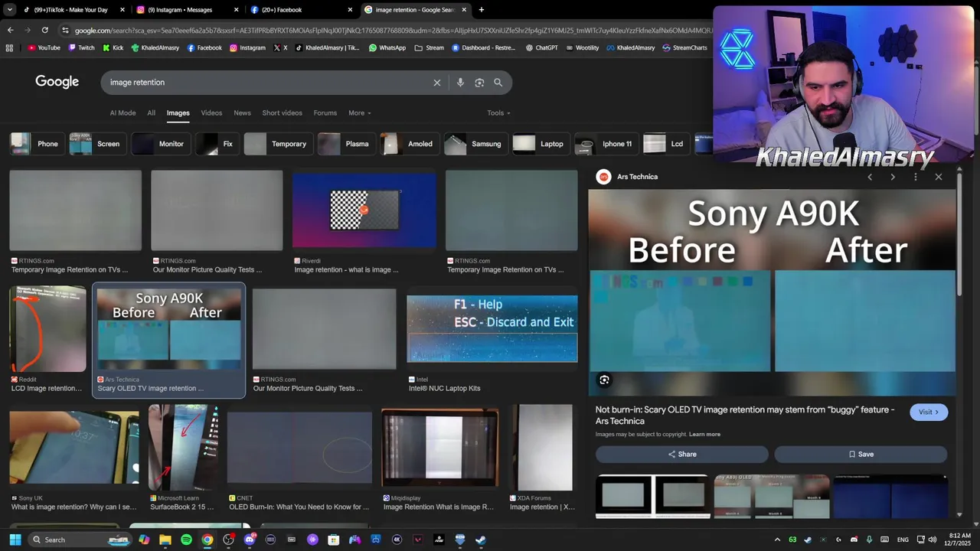Go to next image in preview panel
980x551 pixels.
(x=893, y=177)
